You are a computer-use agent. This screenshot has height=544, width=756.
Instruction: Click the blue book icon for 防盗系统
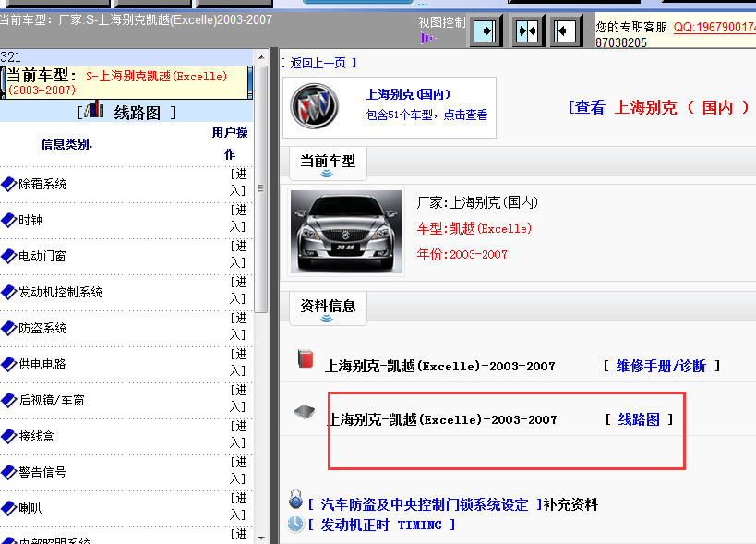click(x=8, y=328)
